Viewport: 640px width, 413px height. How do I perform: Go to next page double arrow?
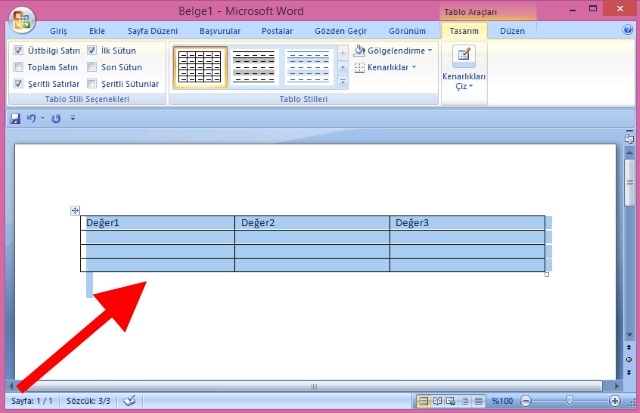point(629,372)
